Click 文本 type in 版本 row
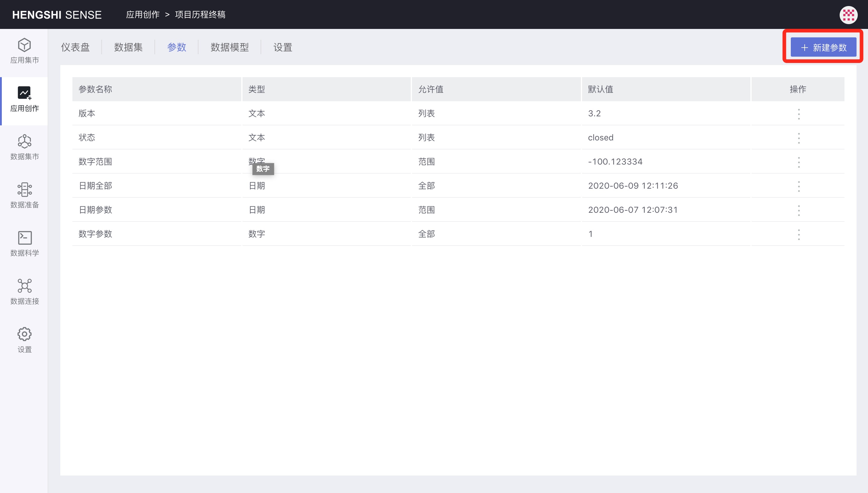868x493 pixels. 257,113
